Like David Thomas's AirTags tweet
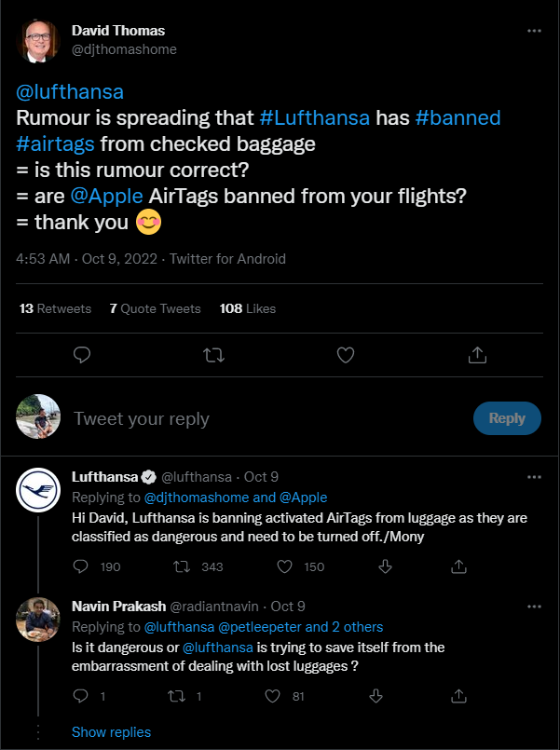 point(346,354)
